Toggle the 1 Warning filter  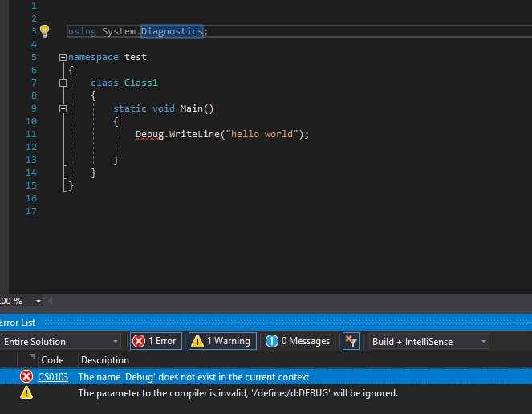(222, 341)
